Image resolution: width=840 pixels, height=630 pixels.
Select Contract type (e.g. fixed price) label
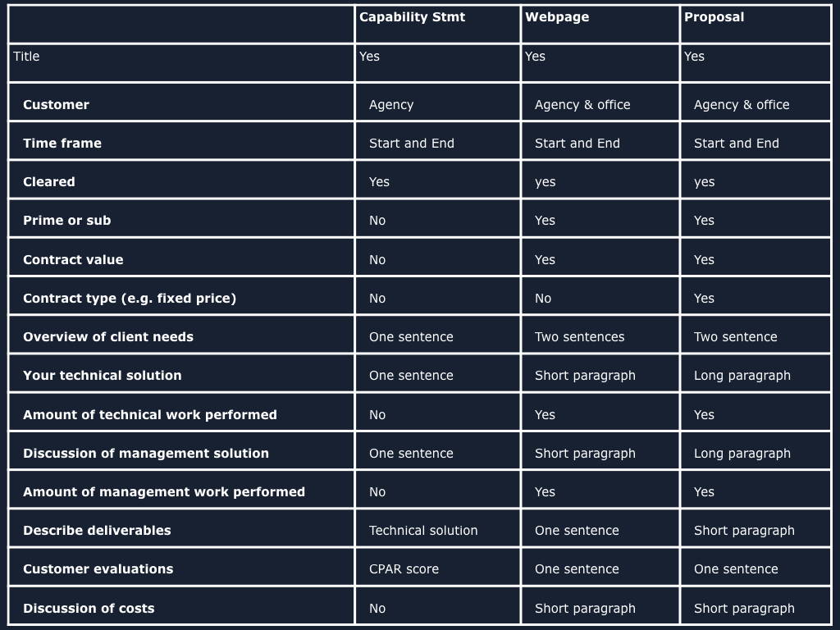(x=130, y=298)
